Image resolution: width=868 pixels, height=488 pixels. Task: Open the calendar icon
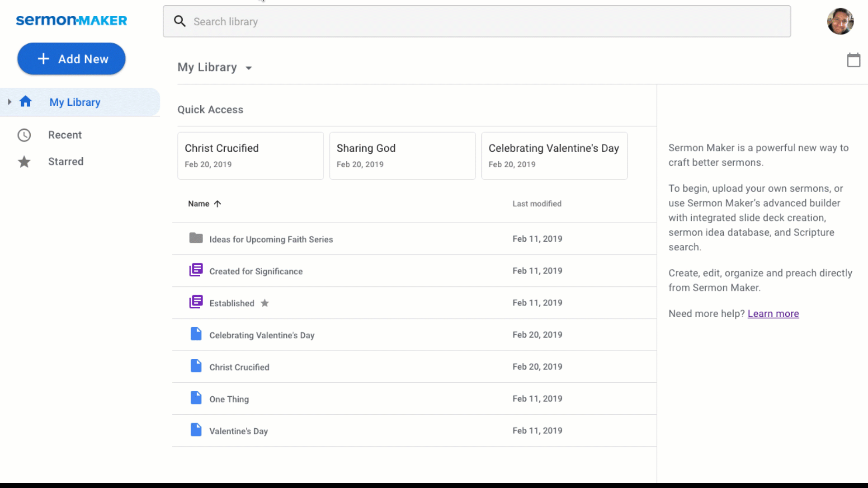(853, 60)
